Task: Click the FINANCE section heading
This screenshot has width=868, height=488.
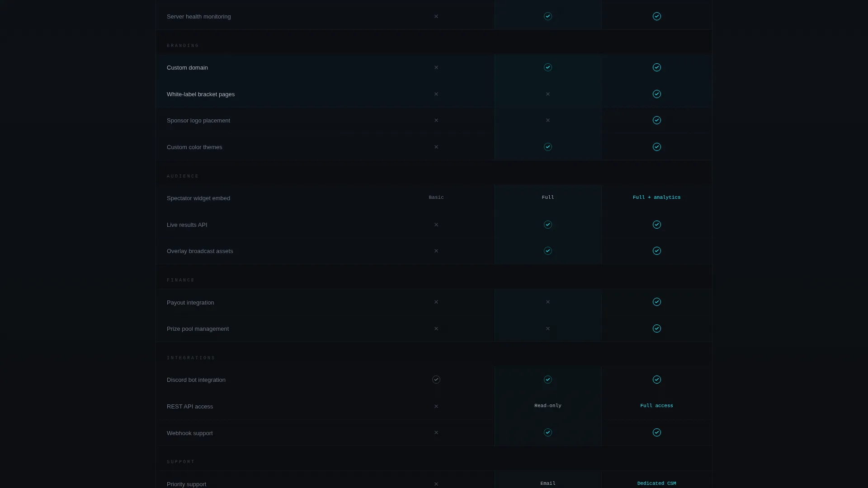Action: [x=181, y=280]
